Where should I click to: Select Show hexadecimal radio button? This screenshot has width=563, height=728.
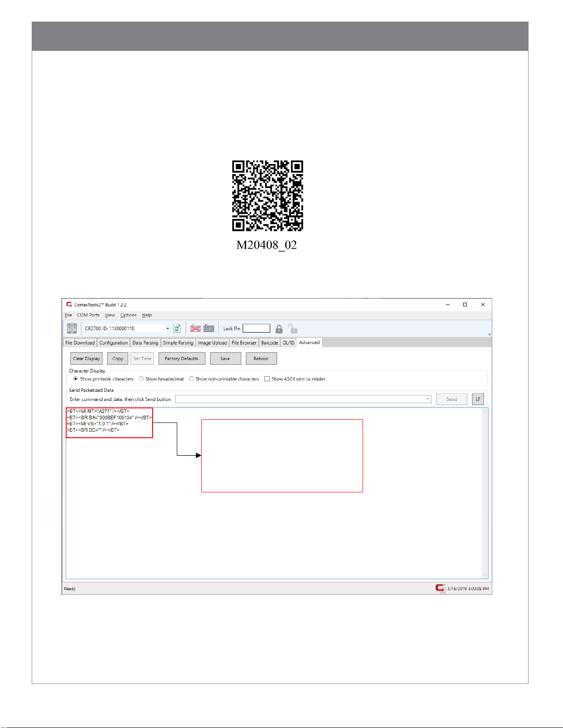point(141,379)
